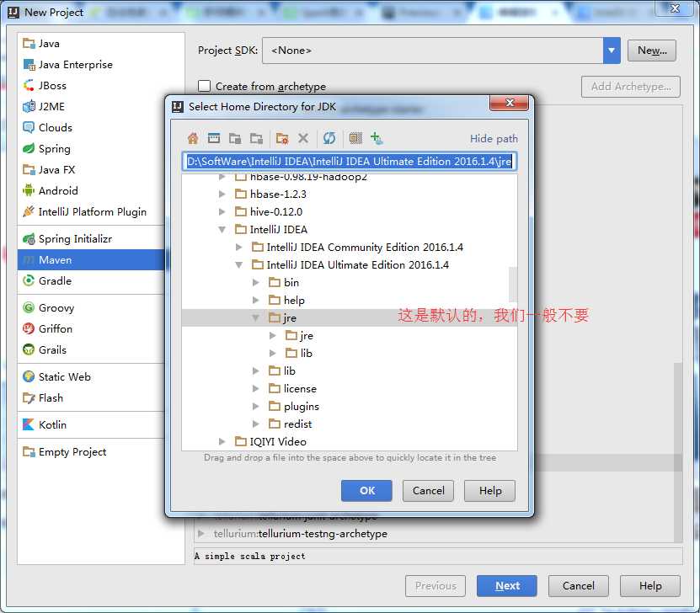This screenshot has width=700, height=613.
Task: Cancel the New Project wizard
Action: pyautogui.click(x=578, y=586)
